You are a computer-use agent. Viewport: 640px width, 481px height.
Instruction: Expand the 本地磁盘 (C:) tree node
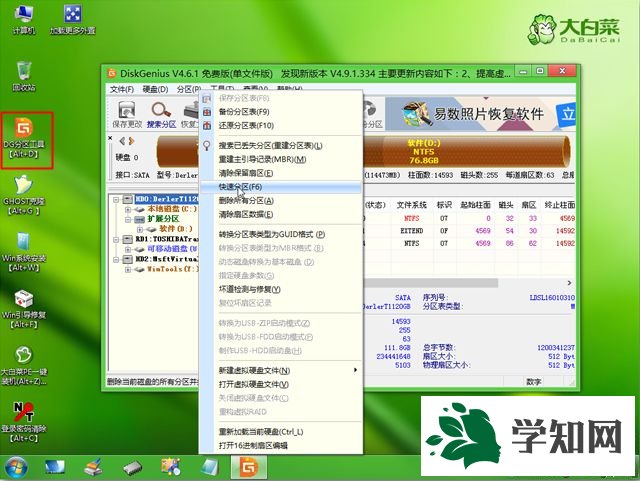(x=128, y=209)
